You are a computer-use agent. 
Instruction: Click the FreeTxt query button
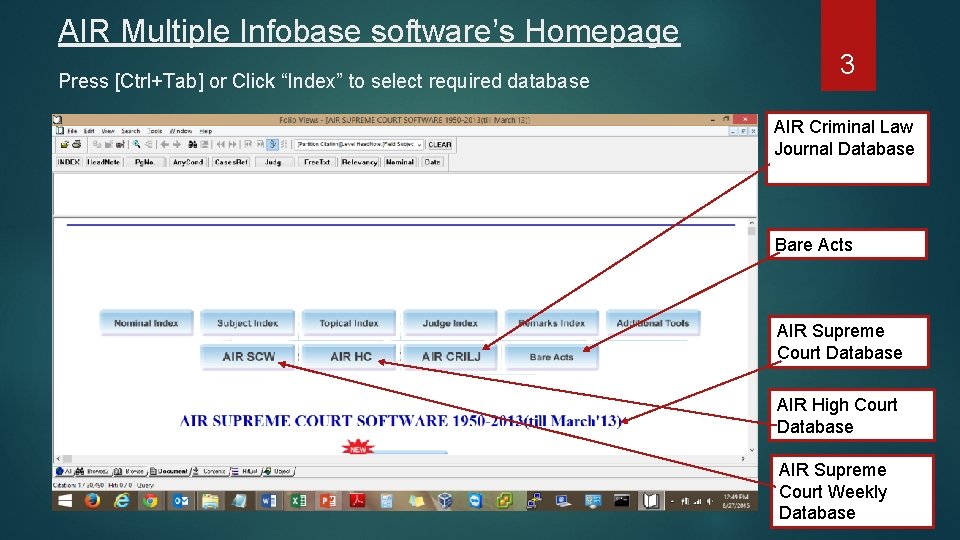(x=317, y=162)
